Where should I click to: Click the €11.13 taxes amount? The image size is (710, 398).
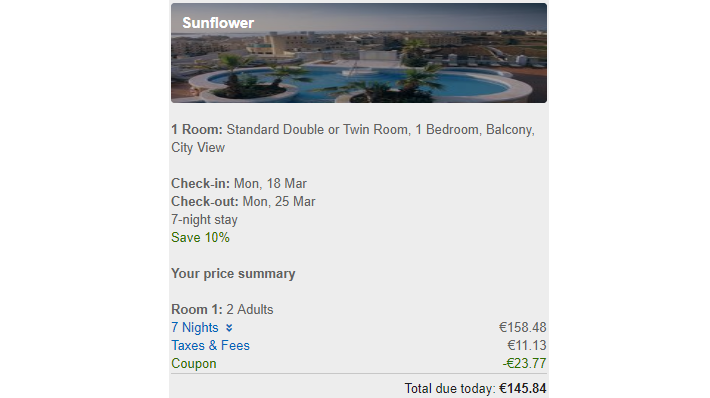pyautogui.click(x=527, y=345)
